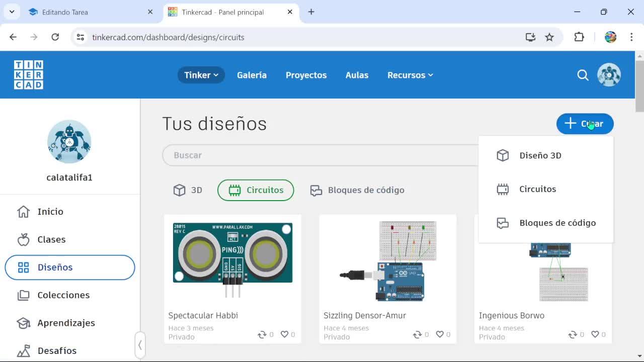Open Chrome profile avatar in toolbar

tap(610, 37)
